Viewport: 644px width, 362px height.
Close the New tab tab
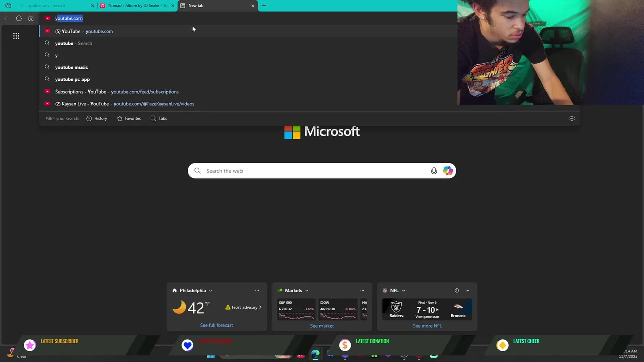pyautogui.click(x=253, y=6)
